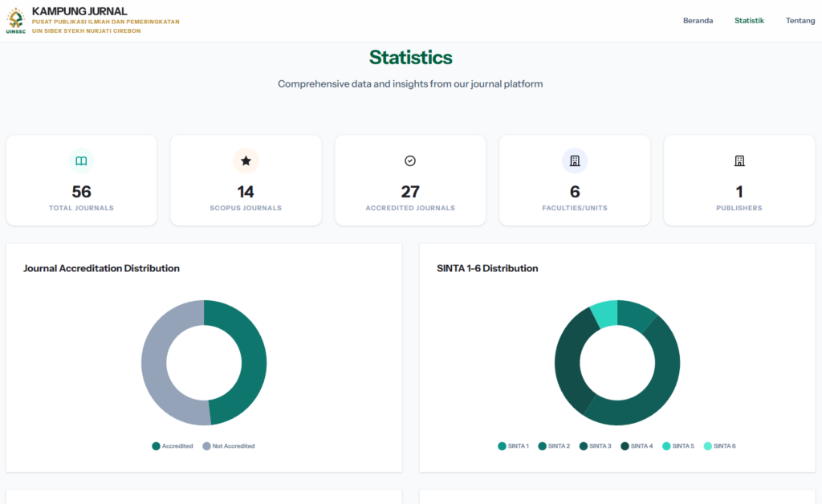Click the building icon for Faculties/Units
The height and width of the screenshot is (504, 822).
(575, 161)
